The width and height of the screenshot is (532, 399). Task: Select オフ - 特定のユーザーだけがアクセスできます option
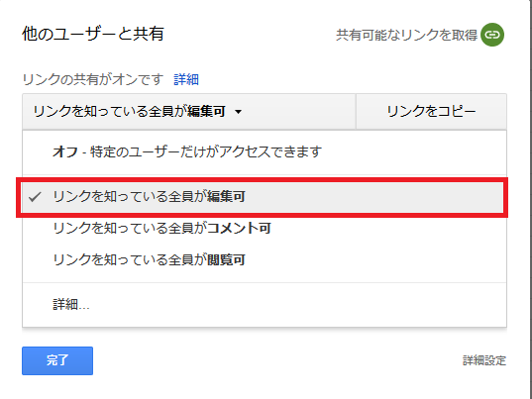[x=265, y=151]
